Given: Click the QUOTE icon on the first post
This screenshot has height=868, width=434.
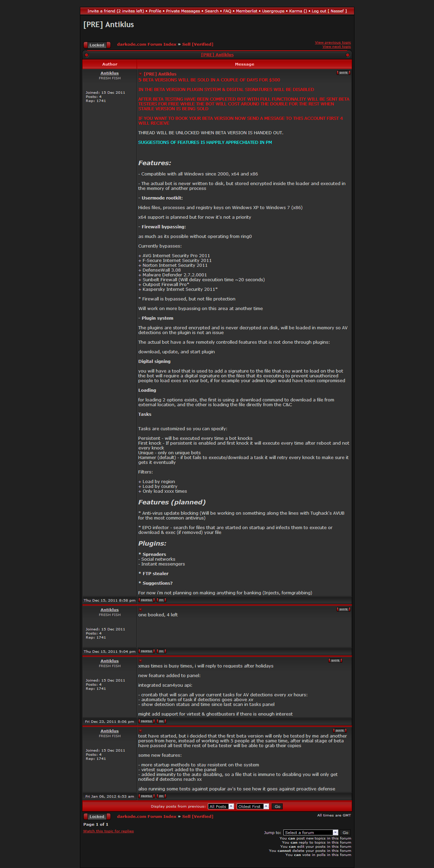Looking at the screenshot, I should click(x=343, y=73).
